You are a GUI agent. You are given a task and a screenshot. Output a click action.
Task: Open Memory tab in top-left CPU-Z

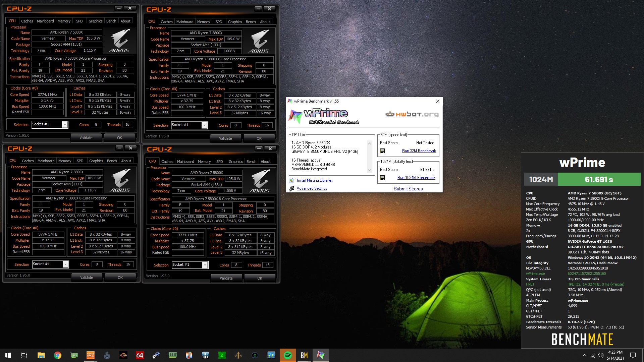64,21
